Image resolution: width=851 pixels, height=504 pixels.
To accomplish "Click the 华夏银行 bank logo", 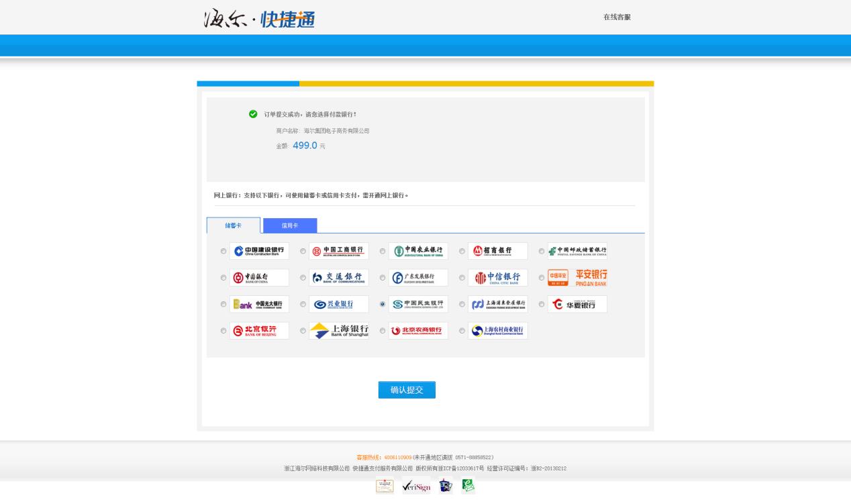I will click(577, 304).
